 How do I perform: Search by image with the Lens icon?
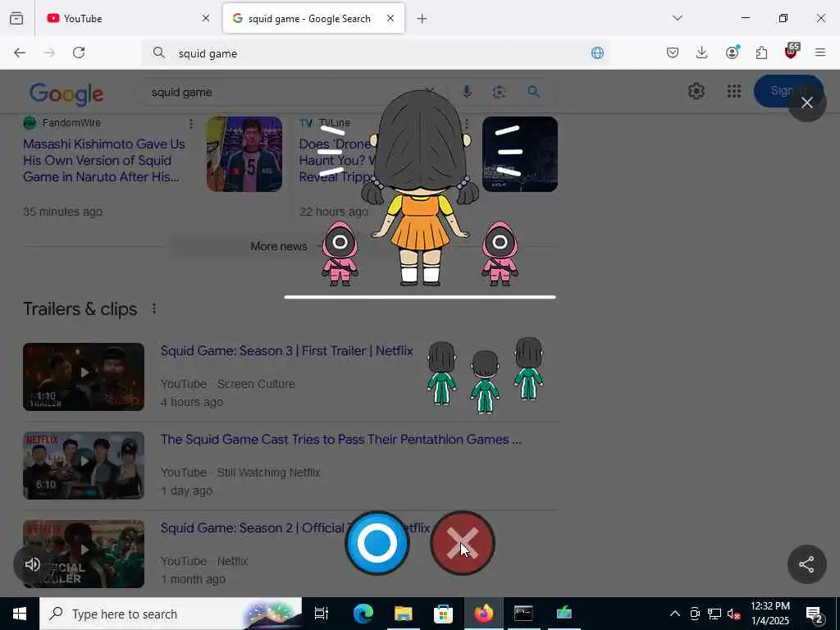pyautogui.click(x=500, y=92)
